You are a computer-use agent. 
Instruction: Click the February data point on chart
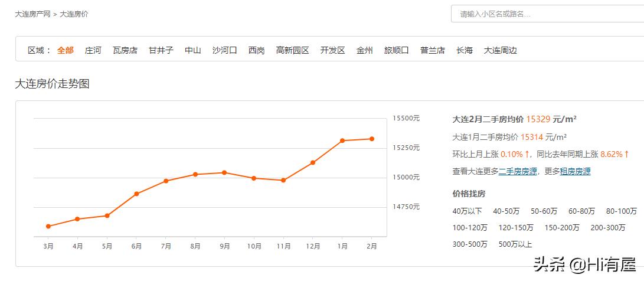[372, 139]
